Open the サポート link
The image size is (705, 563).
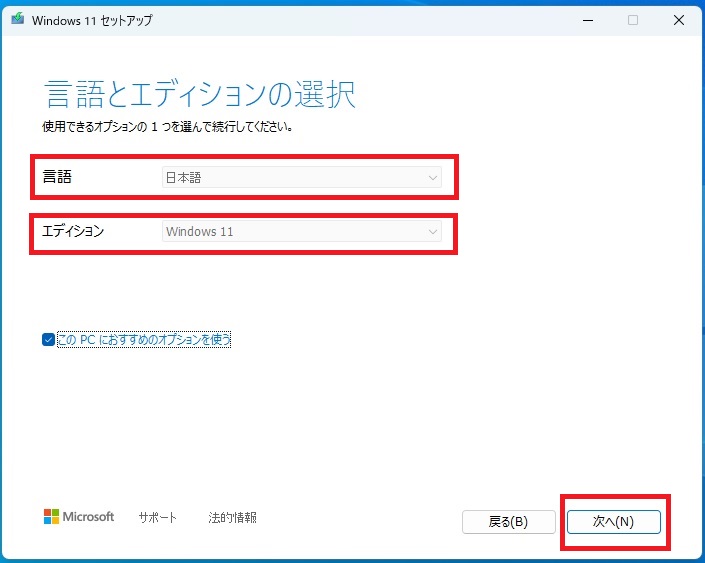pyautogui.click(x=157, y=517)
